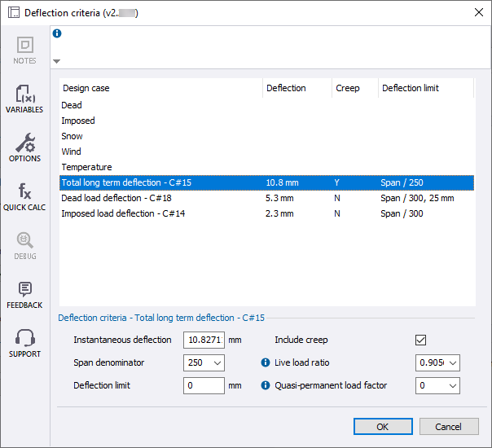Click the Instantaneous deflection input field
Image resolution: width=492 pixels, height=448 pixels.
[204, 340]
